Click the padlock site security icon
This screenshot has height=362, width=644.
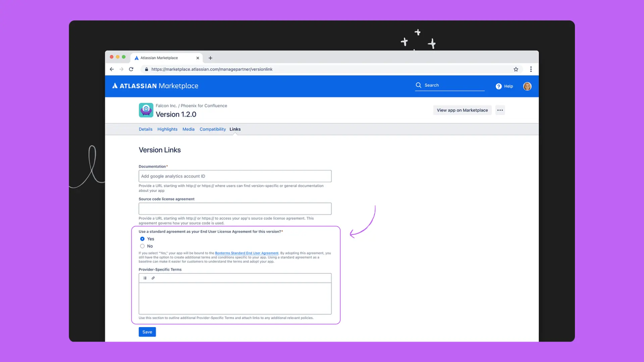click(147, 69)
